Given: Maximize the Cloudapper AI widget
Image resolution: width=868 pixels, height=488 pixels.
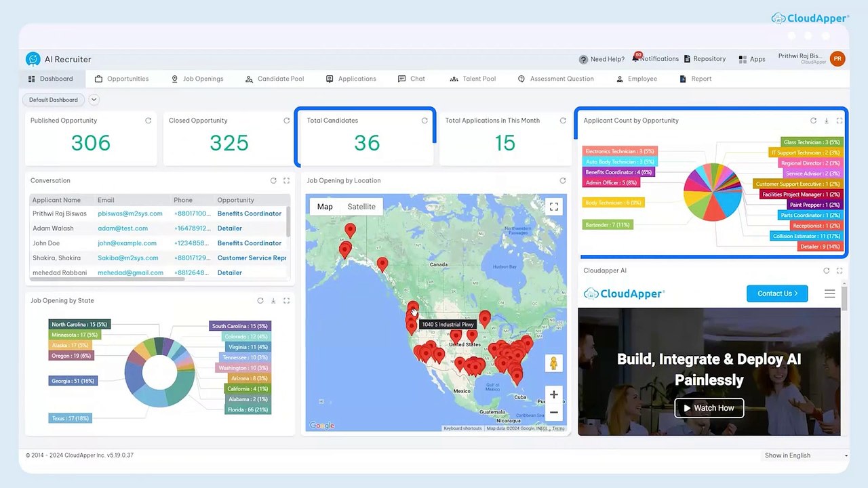Looking at the screenshot, I should 840,270.
